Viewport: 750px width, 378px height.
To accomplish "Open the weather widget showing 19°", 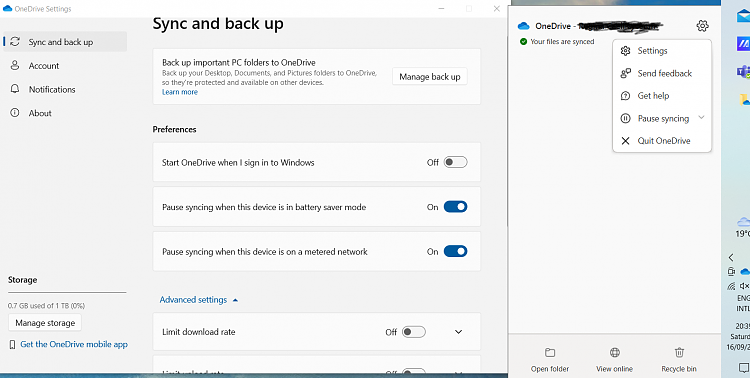I will pyautogui.click(x=743, y=227).
